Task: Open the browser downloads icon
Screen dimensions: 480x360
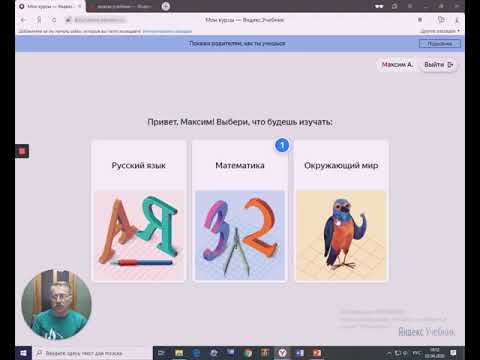Action: tap(457, 20)
